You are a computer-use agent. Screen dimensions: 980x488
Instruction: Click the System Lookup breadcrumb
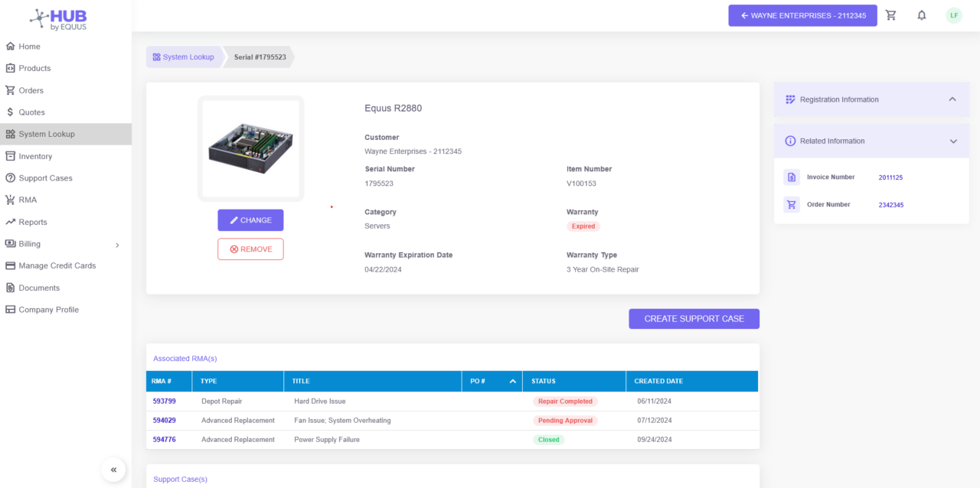coord(184,57)
